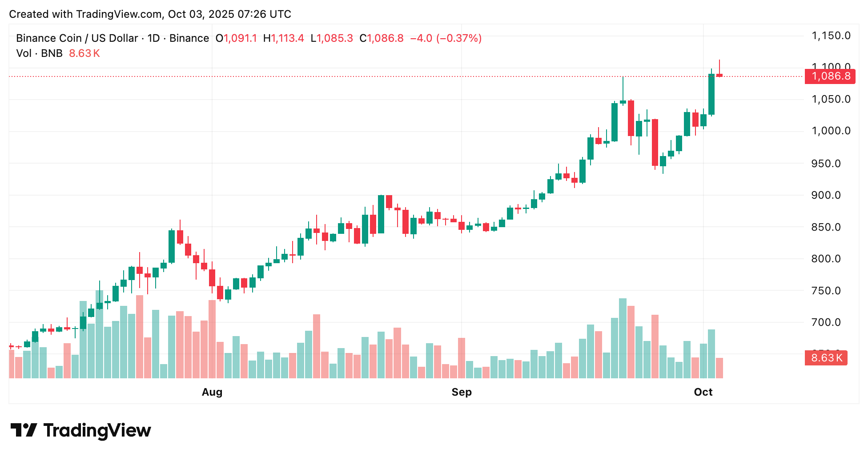Click the Oct label on the time axis
The image size is (868, 457).
coord(703,392)
